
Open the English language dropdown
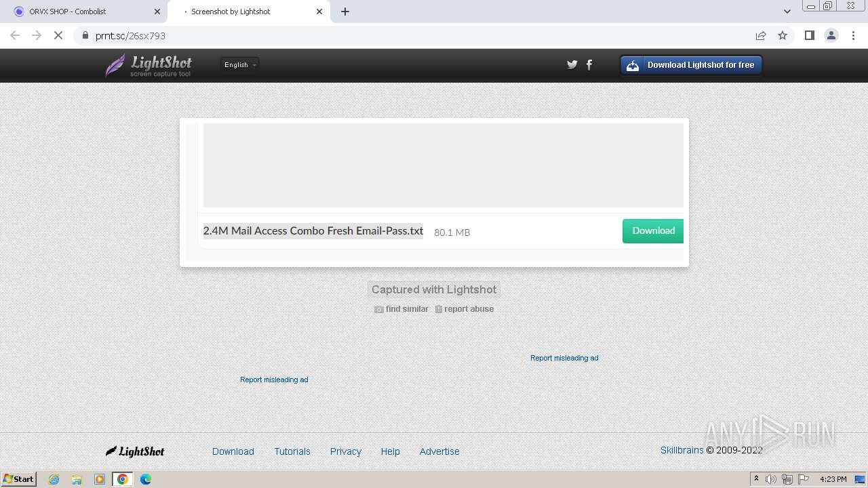240,64
